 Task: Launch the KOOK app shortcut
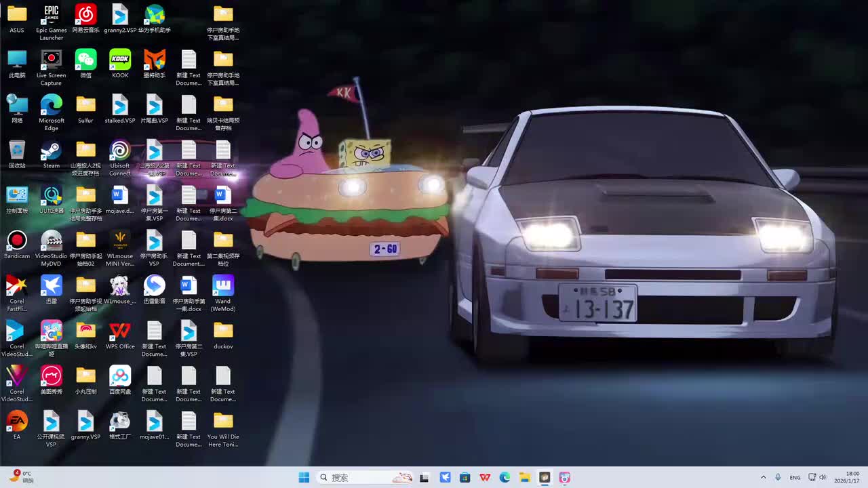tap(120, 64)
